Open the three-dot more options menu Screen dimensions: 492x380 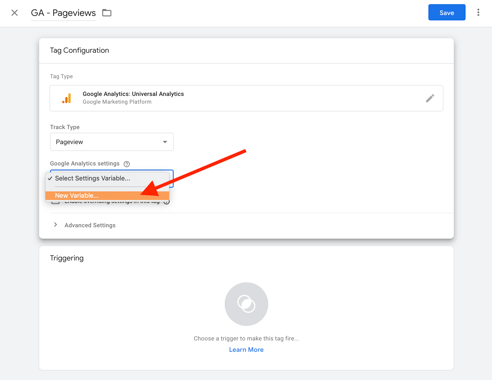[x=478, y=12]
